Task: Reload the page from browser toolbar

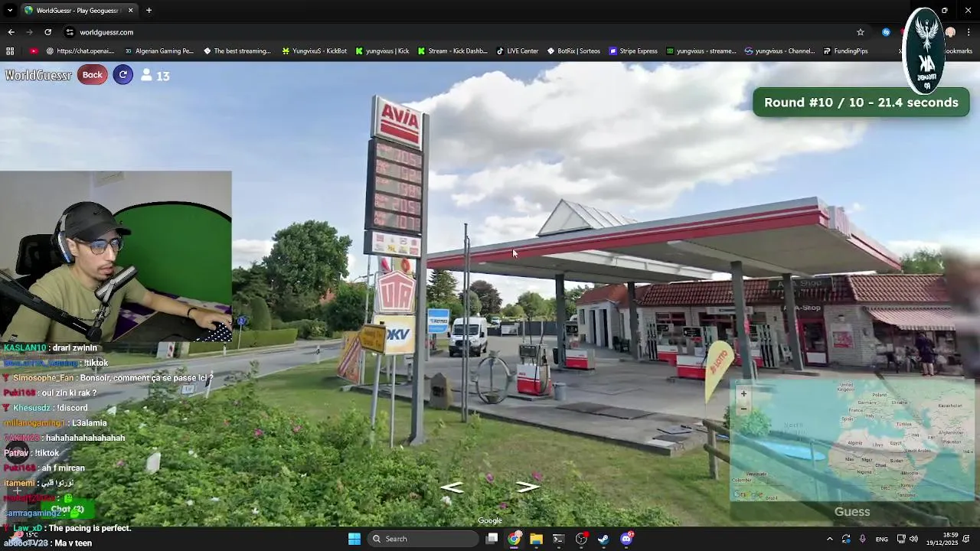Action: click(x=47, y=32)
